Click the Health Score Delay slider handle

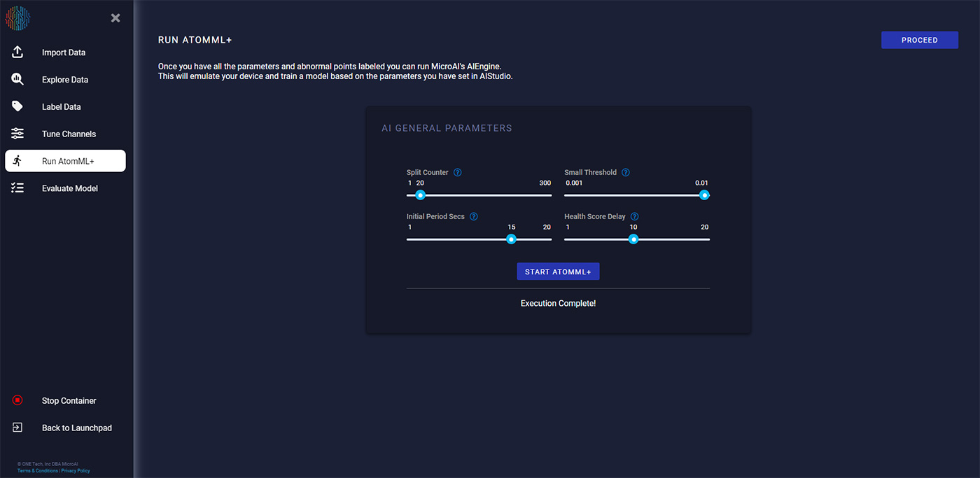pos(633,239)
